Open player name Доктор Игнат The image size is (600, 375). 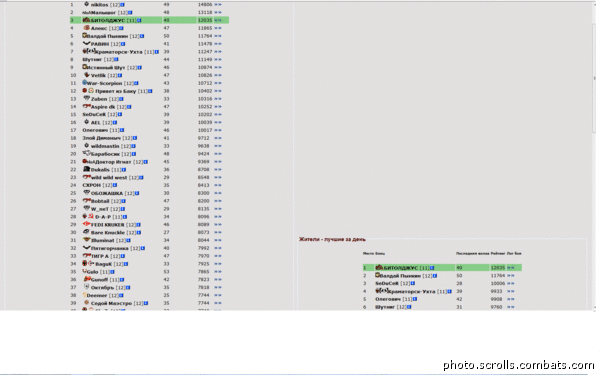coord(112,162)
